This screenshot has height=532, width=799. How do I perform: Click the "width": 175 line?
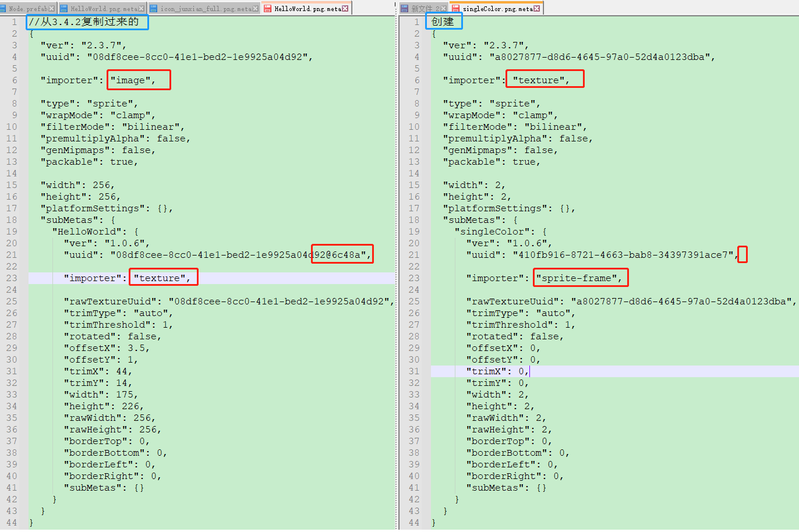point(101,395)
